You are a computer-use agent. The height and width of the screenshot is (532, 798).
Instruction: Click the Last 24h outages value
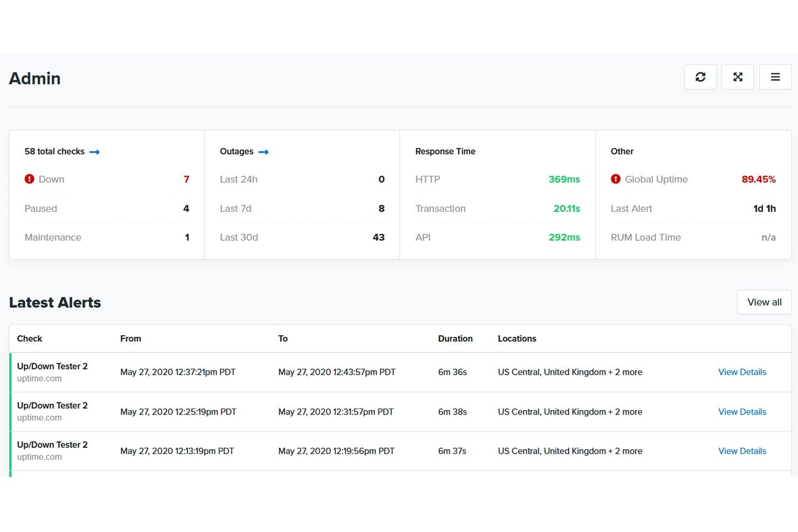382,179
